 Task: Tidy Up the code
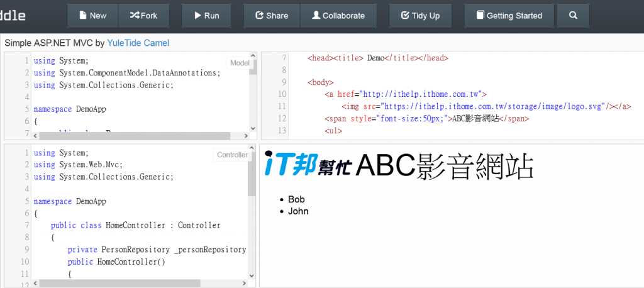420,16
